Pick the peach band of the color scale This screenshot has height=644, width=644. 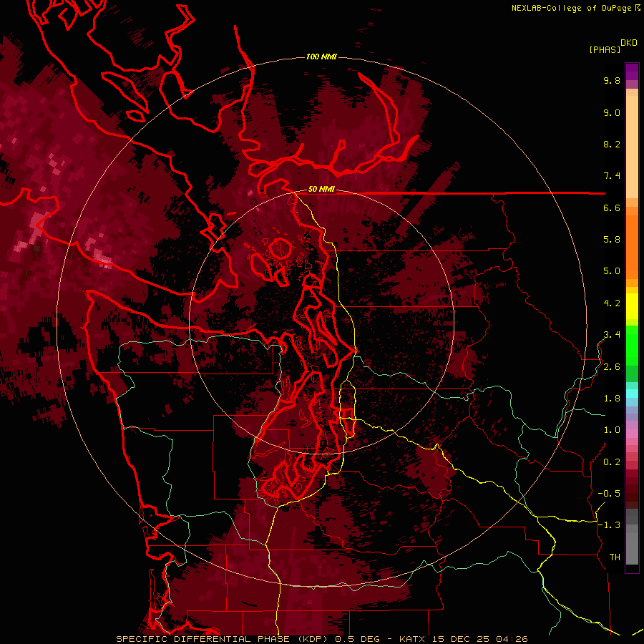pyautogui.click(x=632, y=146)
